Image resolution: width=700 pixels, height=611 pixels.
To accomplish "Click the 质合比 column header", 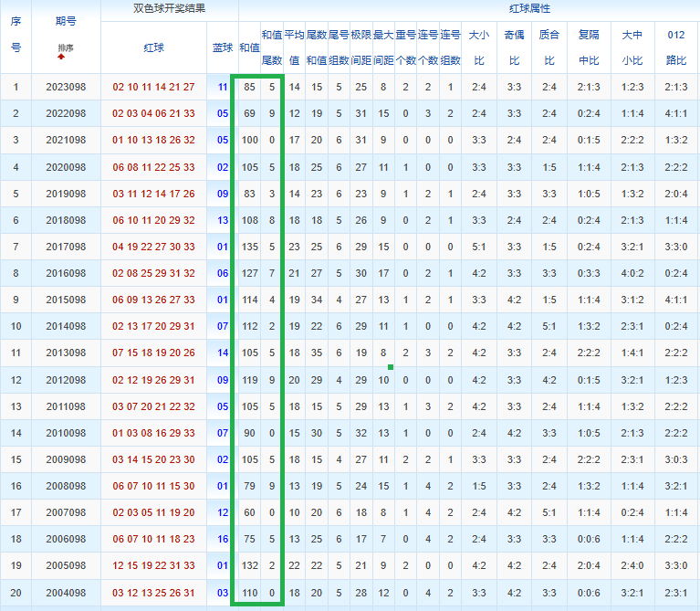I will tap(549, 47).
